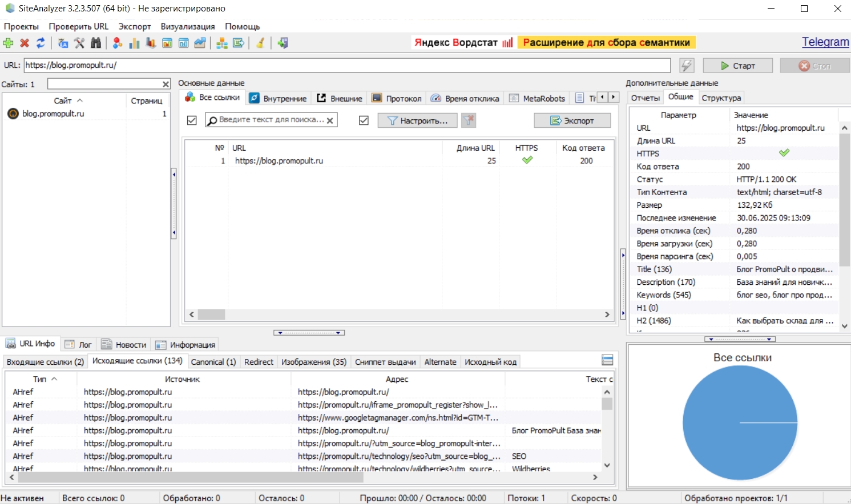Open the Визуализация menu
The image size is (851, 504).
pyautogui.click(x=188, y=26)
